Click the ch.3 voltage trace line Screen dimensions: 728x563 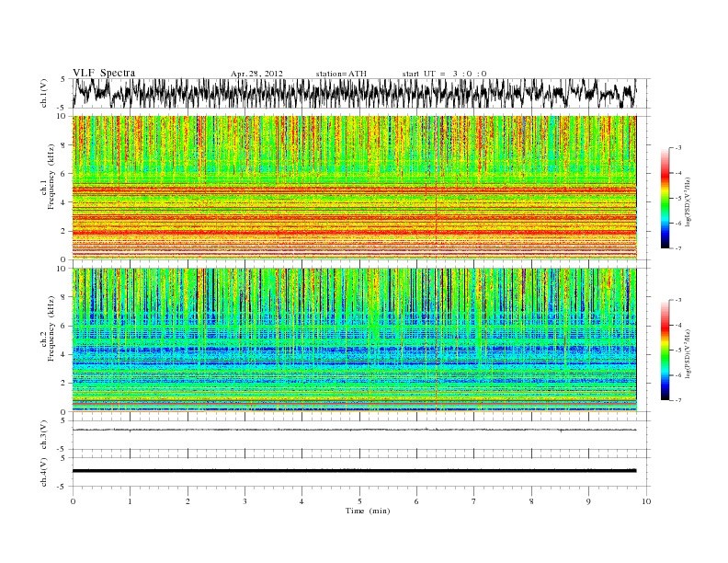coord(355,430)
